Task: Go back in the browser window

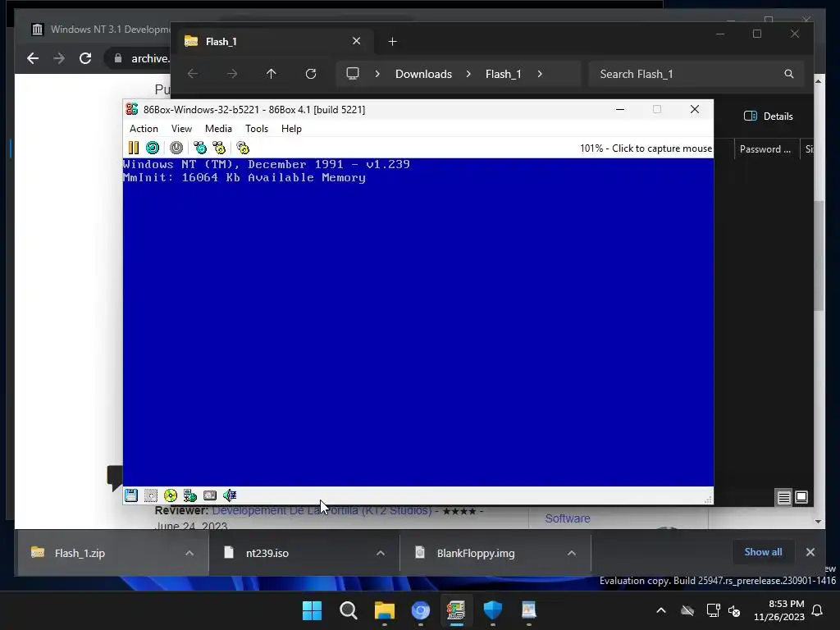Action: [33, 58]
